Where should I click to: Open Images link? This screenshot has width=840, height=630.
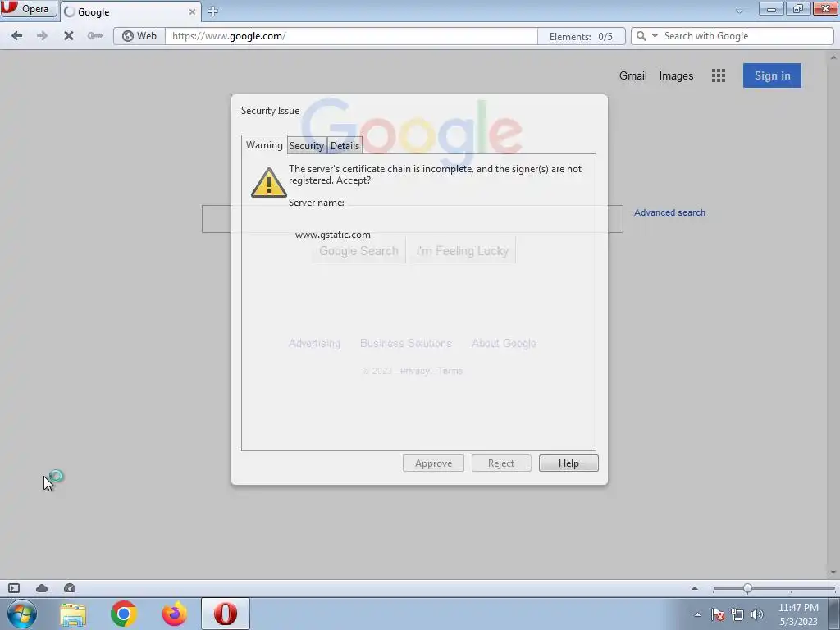[x=676, y=75]
